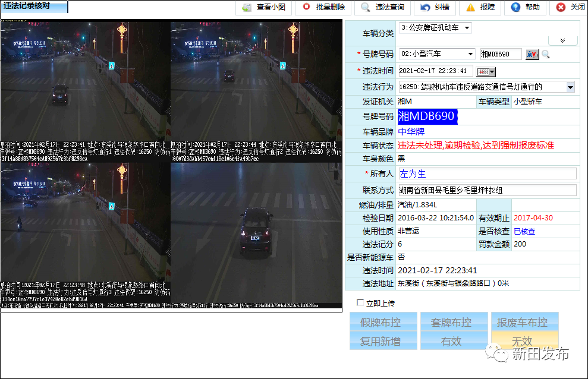588x379 pixels.
Task: Click the 假牌布控 button
Action: (383, 322)
